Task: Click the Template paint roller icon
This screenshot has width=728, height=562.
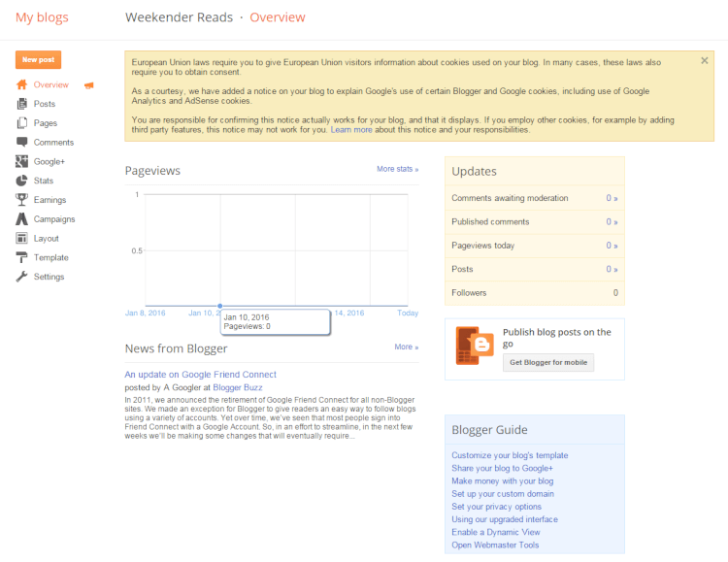Action: coord(21,257)
